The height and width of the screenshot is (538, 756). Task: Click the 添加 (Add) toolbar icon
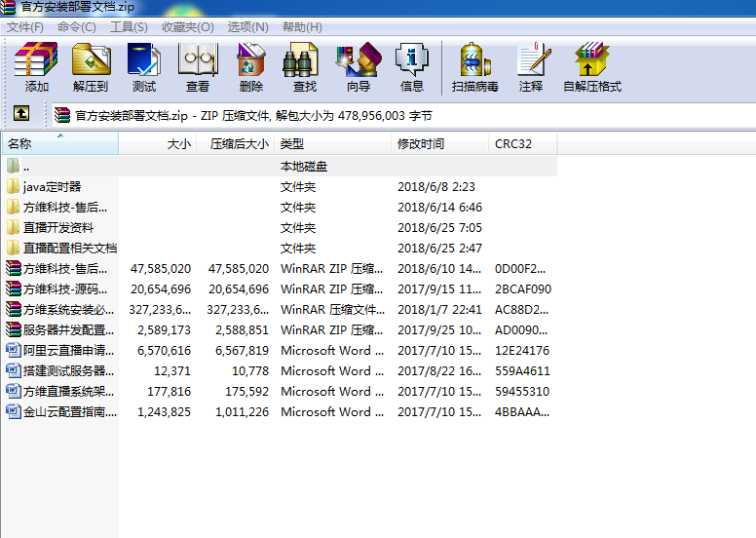point(36,67)
